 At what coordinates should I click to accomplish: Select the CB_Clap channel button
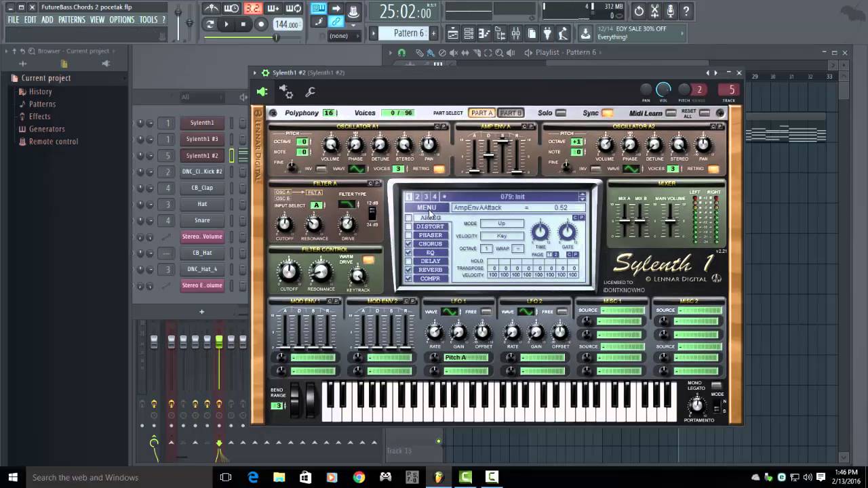pyautogui.click(x=202, y=188)
